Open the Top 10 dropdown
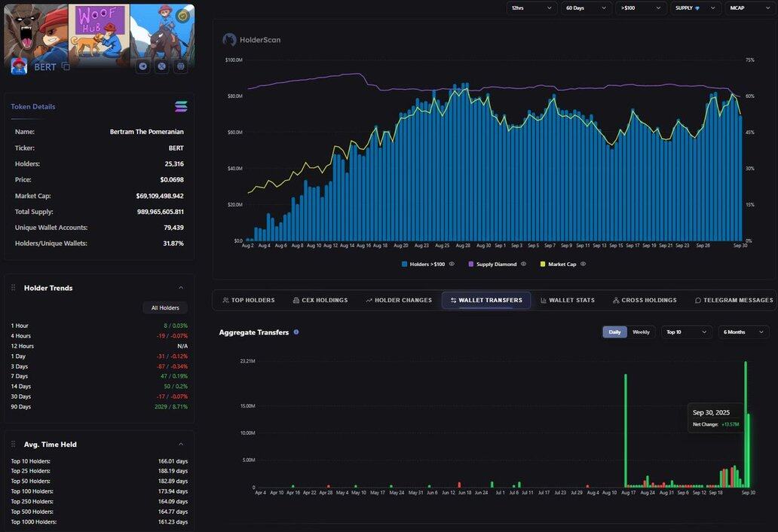778x532 pixels. [x=686, y=332]
